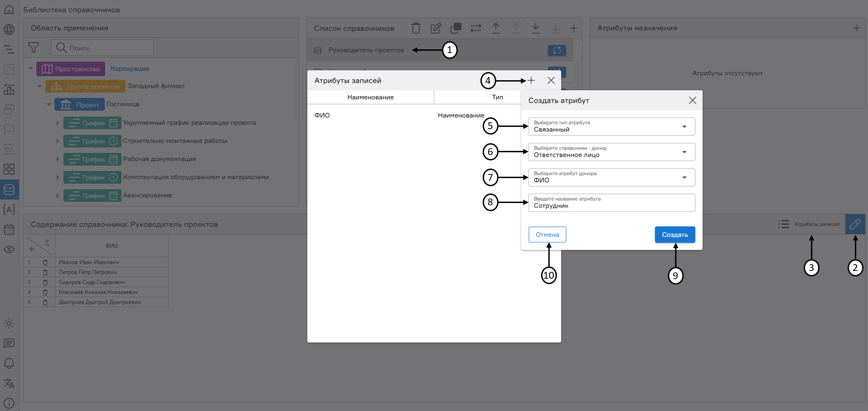Click the trash icon in Список справочников toolbar

416,28
